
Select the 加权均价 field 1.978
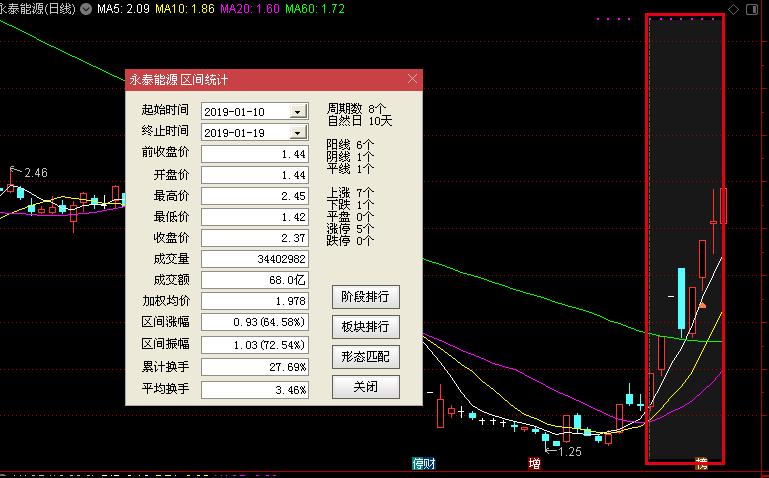[255, 301]
